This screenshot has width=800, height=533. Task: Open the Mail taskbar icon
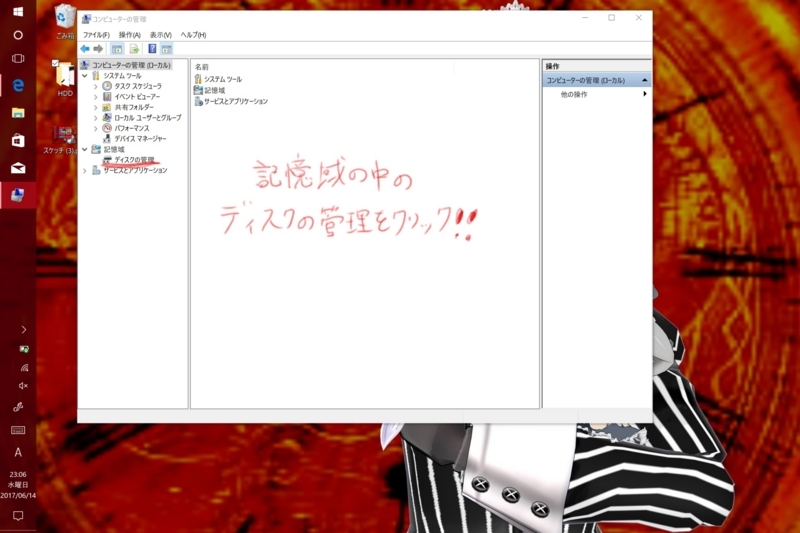pyautogui.click(x=18, y=168)
